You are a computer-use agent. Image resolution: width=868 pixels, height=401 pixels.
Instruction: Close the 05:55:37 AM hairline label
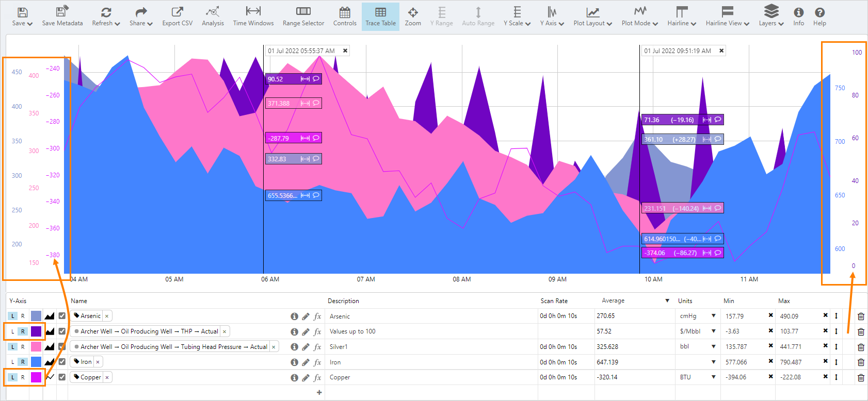coord(345,51)
